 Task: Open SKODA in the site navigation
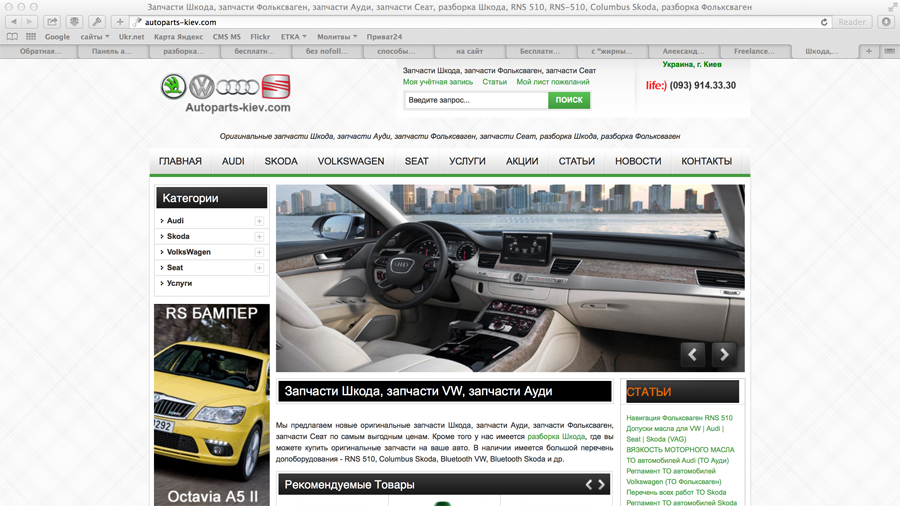281,161
